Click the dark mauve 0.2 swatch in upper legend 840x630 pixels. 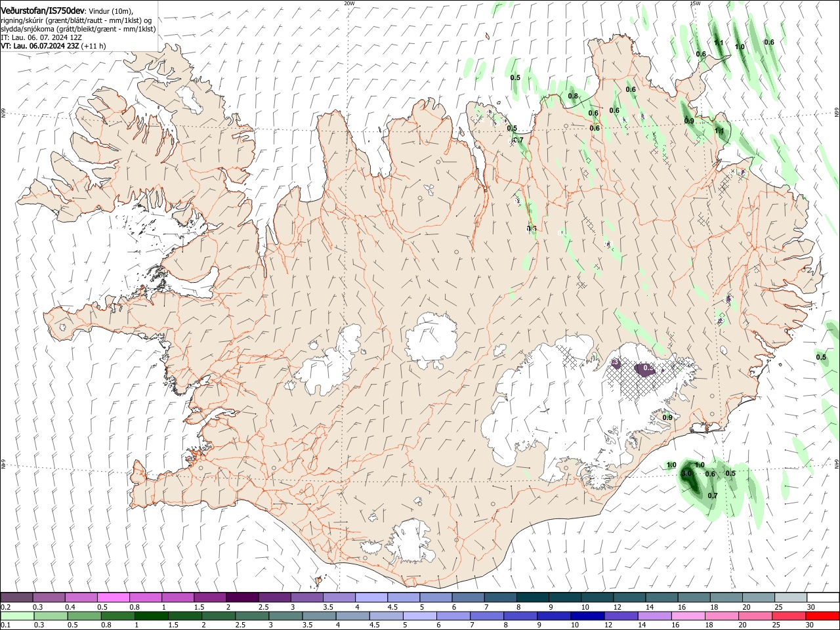coord(16,597)
